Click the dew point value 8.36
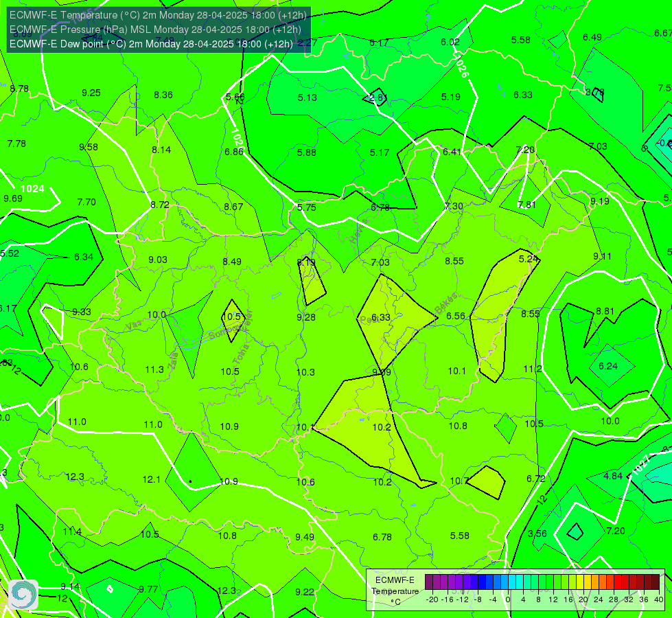The width and height of the screenshot is (672, 618). pos(163,95)
